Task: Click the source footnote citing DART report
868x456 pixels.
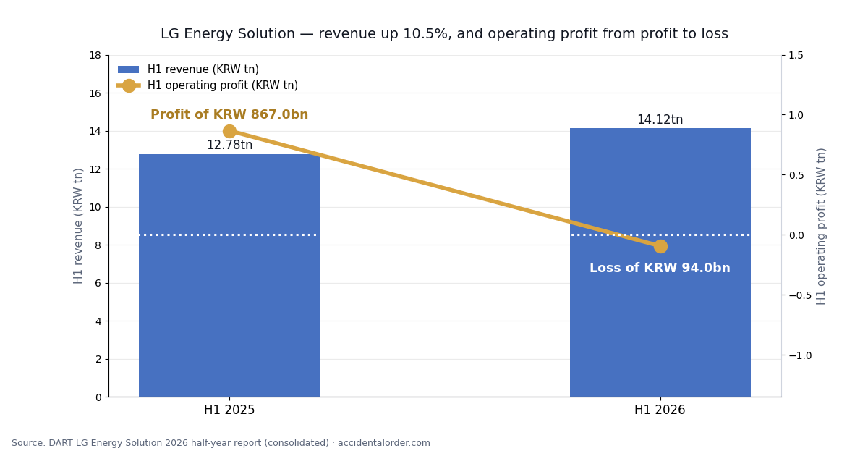Action: pos(221,443)
